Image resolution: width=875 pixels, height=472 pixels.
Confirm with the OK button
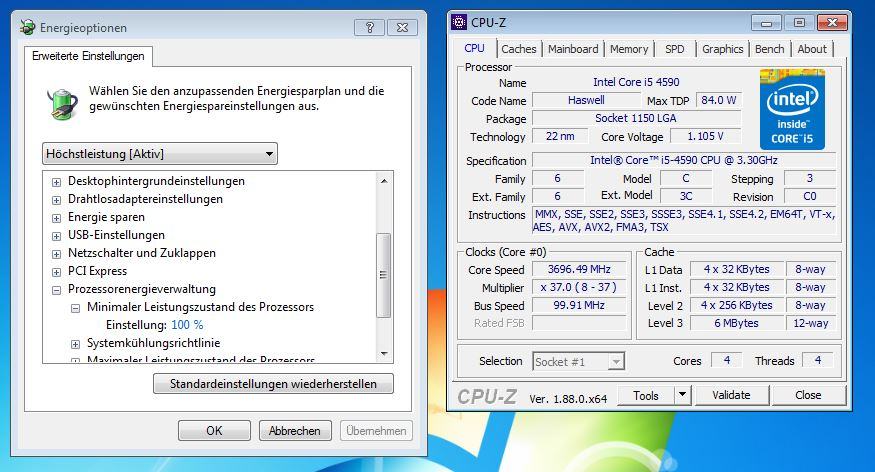pyautogui.click(x=214, y=431)
